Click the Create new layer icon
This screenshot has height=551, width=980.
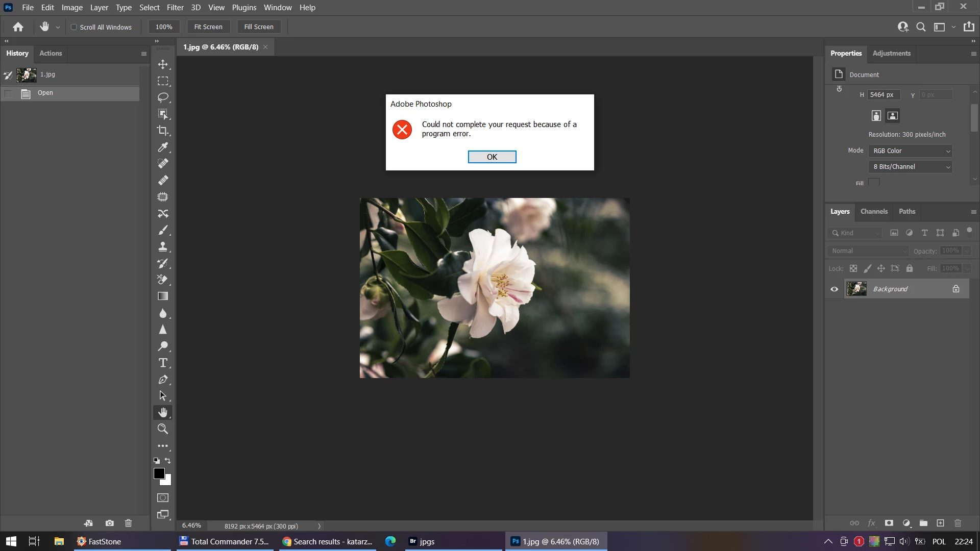(940, 523)
